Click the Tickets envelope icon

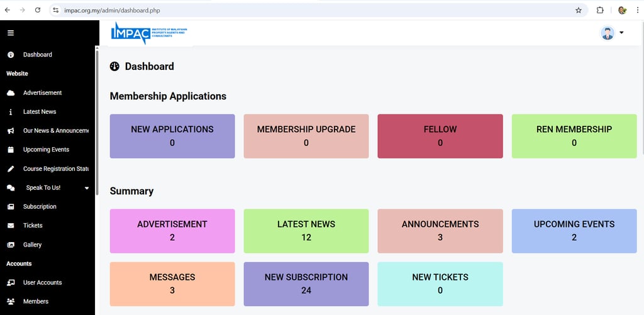(11, 226)
